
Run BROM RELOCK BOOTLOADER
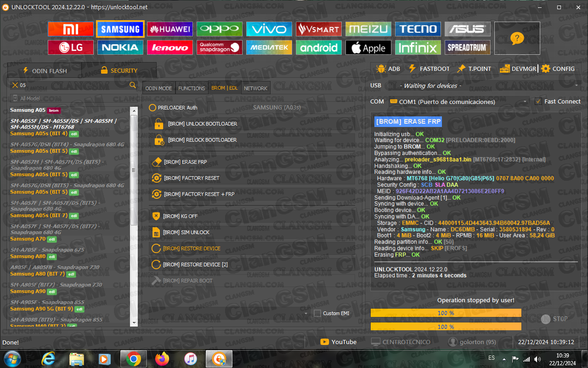(252, 140)
